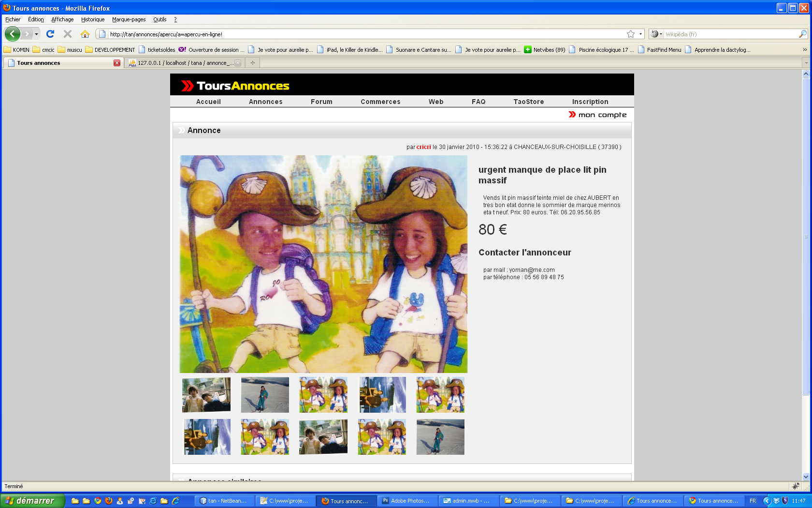Click the Firefox forward arrow button
The height and width of the screenshot is (508, 812).
pyautogui.click(x=27, y=34)
